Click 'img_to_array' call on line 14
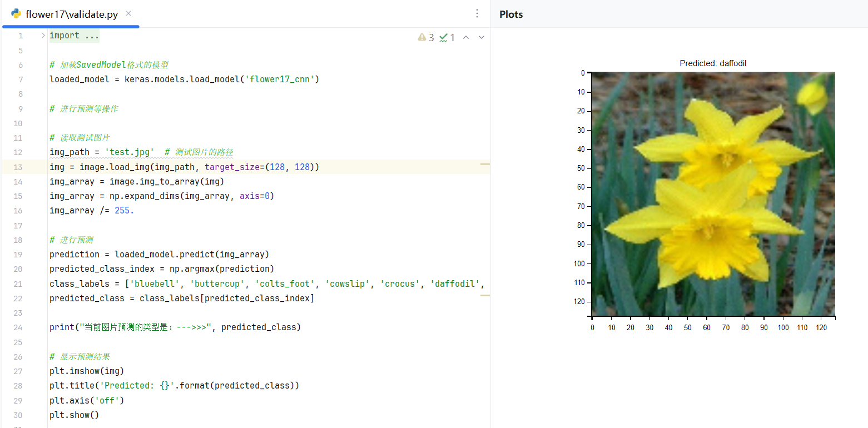Screen dimensions: 868x428 coord(170,181)
